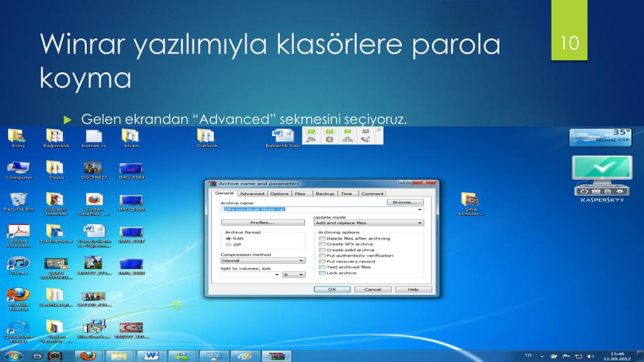Toggle the Lock archive checkbox
644x362 pixels.
[323, 273]
